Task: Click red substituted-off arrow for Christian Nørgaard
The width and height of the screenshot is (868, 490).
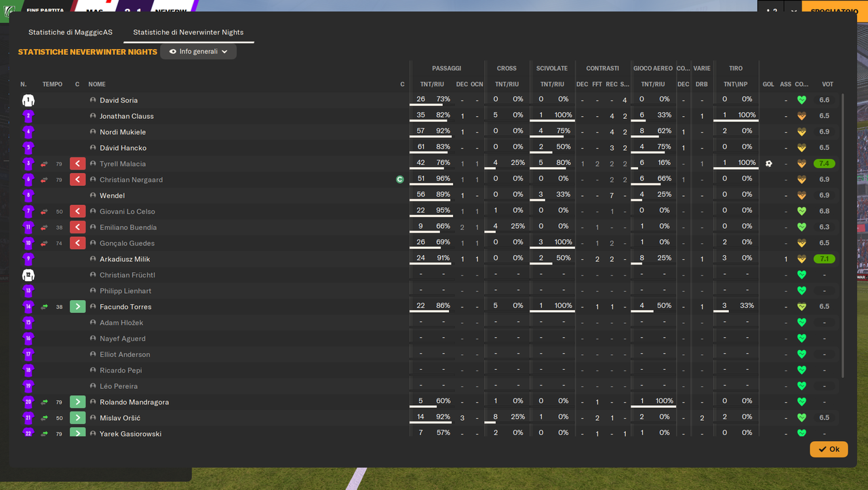Action: 77,180
